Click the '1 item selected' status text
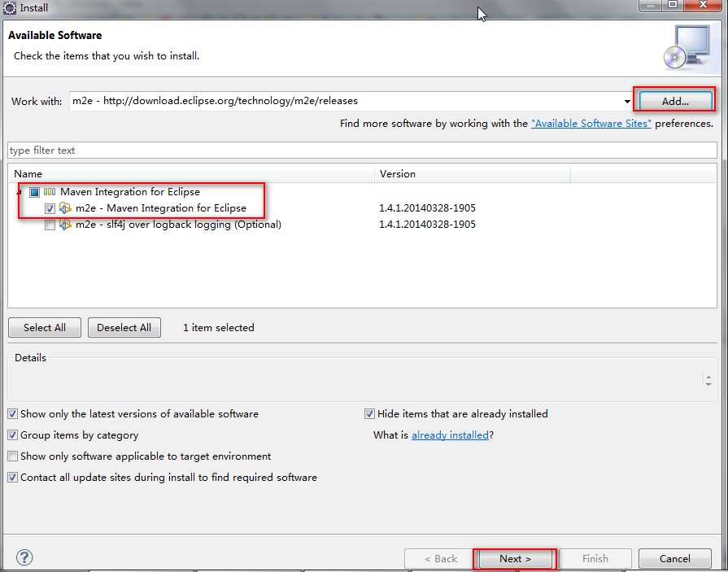 pos(219,328)
